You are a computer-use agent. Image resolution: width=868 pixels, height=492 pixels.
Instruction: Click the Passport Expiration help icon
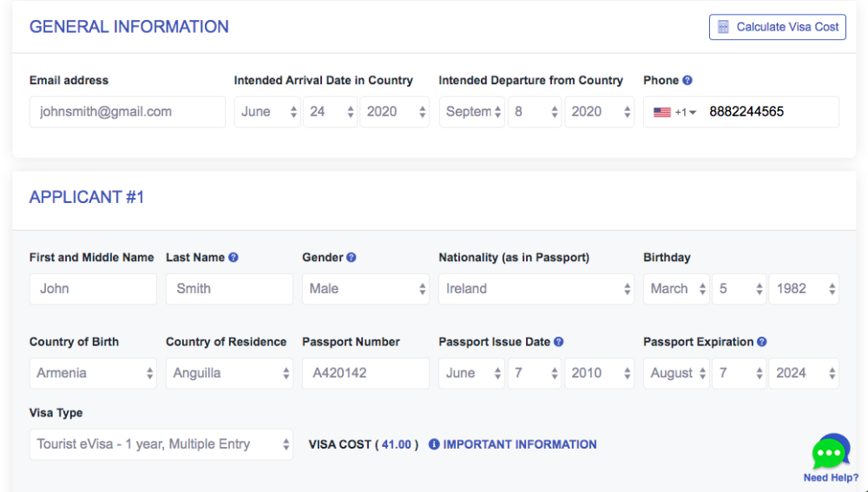pos(762,342)
